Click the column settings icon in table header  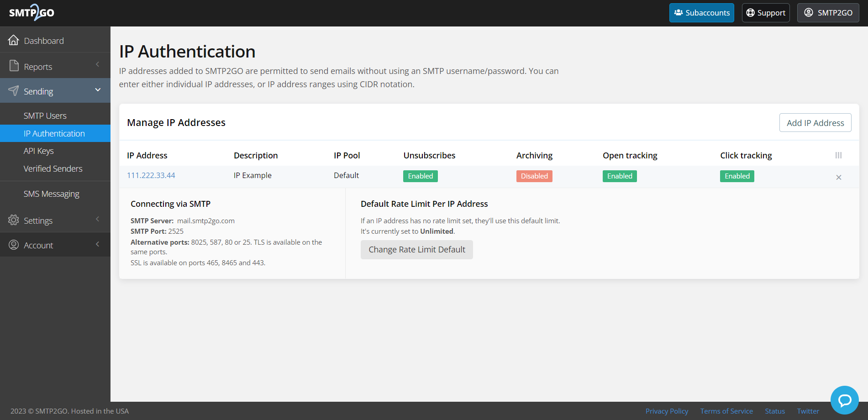838,155
